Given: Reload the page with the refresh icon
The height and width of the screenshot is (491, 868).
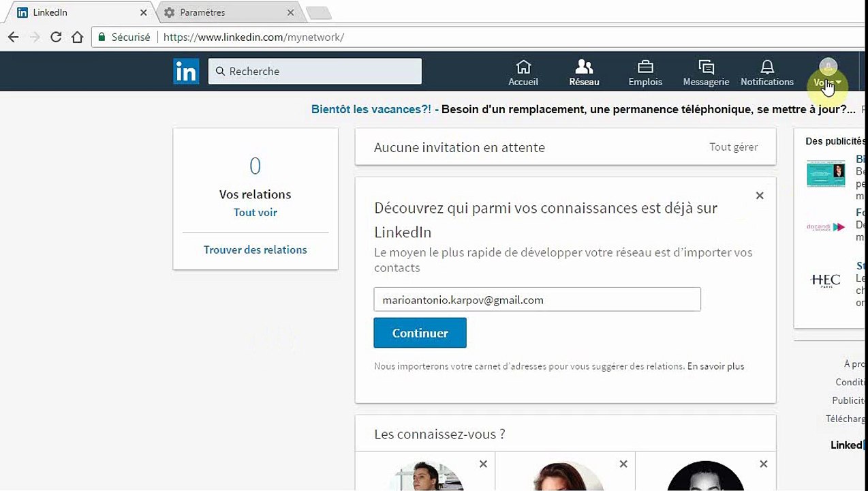Looking at the screenshot, I should click(56, 37).
